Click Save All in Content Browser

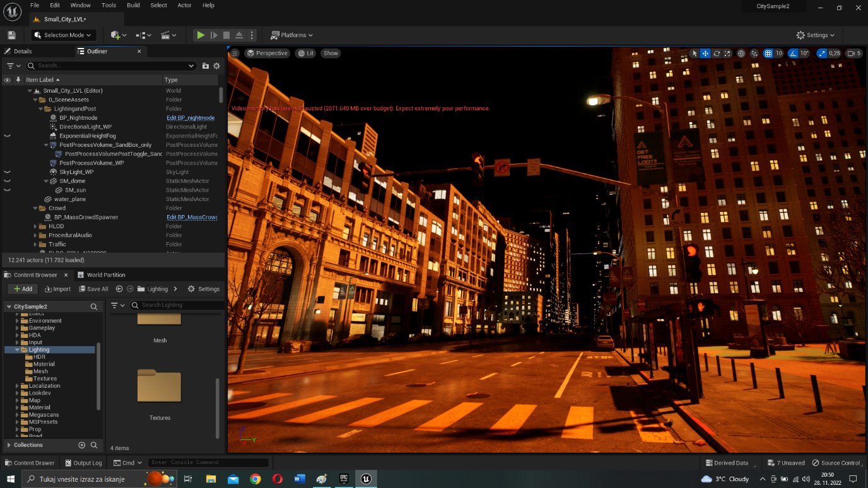93,289
